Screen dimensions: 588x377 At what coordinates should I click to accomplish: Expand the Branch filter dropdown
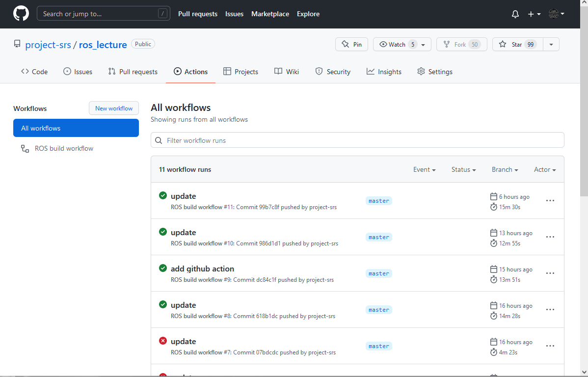(x=505, y=169)
